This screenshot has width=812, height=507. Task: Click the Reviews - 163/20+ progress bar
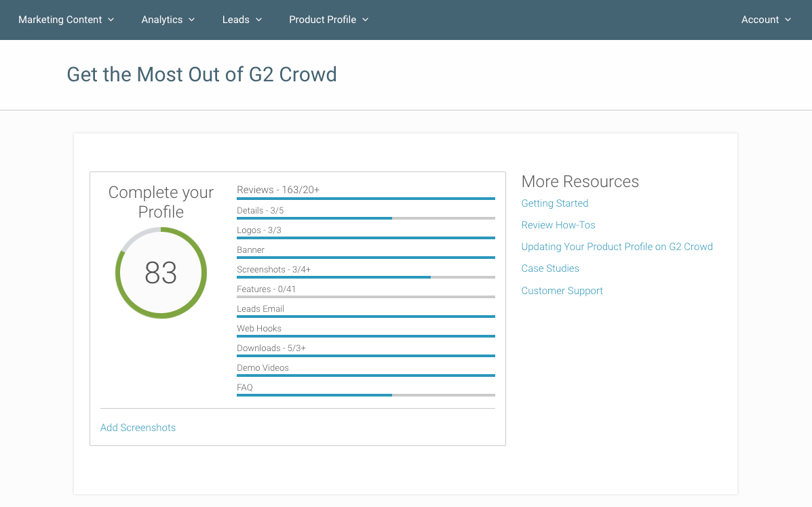pos(366,199)
